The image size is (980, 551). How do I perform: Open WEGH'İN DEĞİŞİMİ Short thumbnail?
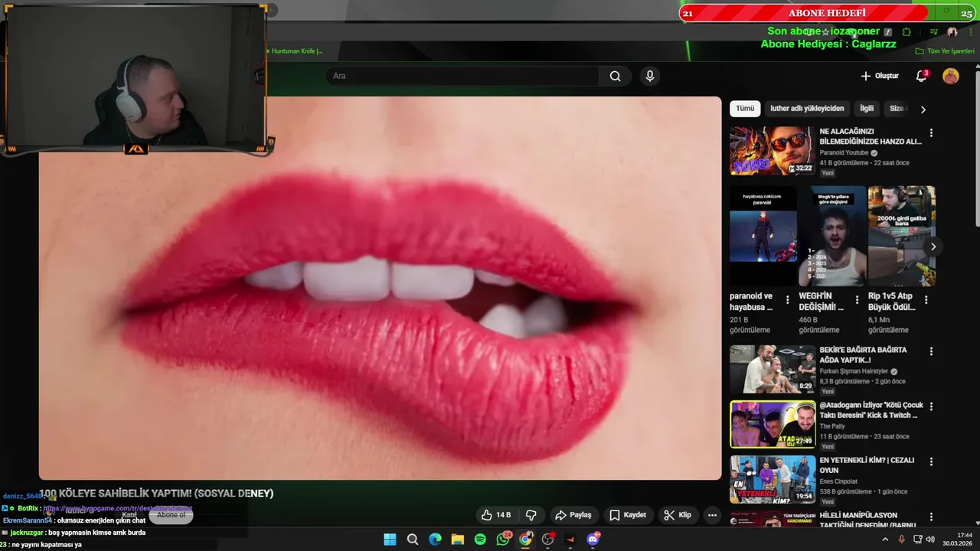click(x=832, y=236)
